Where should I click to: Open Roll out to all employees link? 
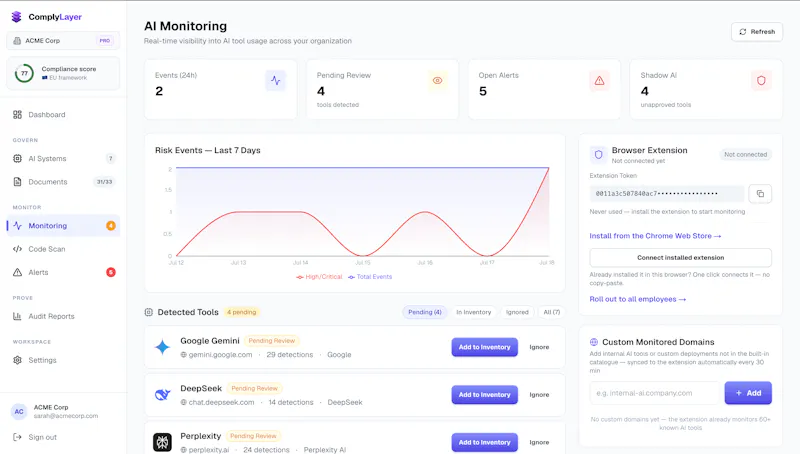point(638,299)
